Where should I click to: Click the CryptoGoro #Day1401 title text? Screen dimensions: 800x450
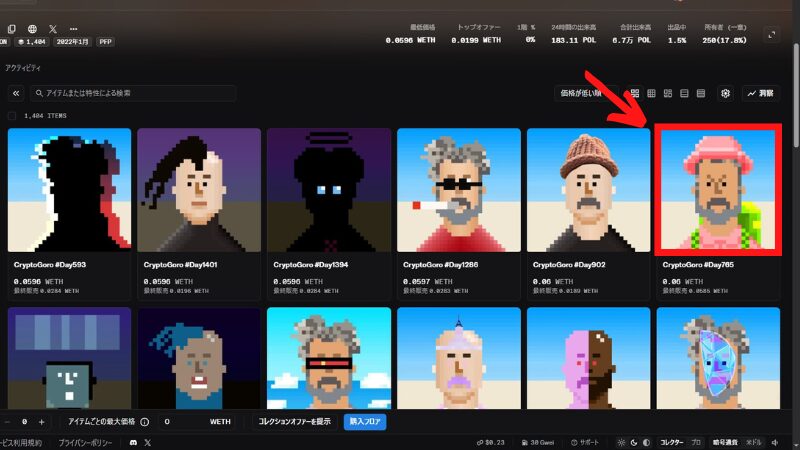pos(181,265)
